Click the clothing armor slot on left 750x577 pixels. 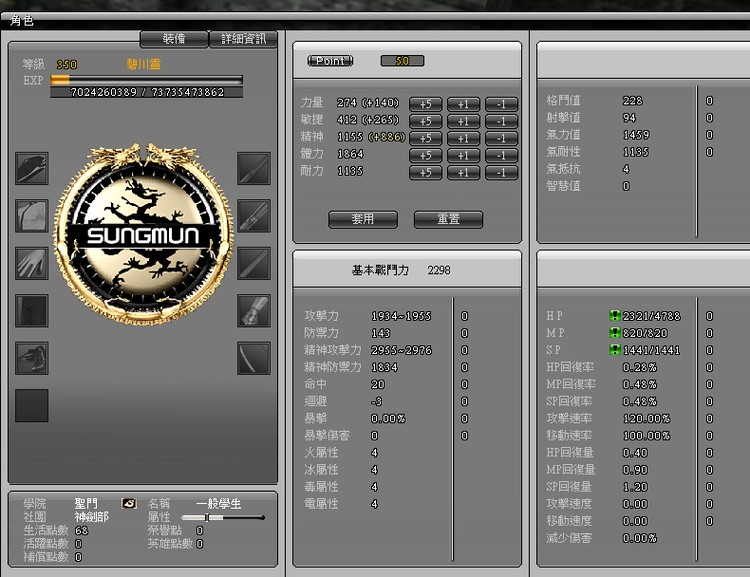click(31, 215)
